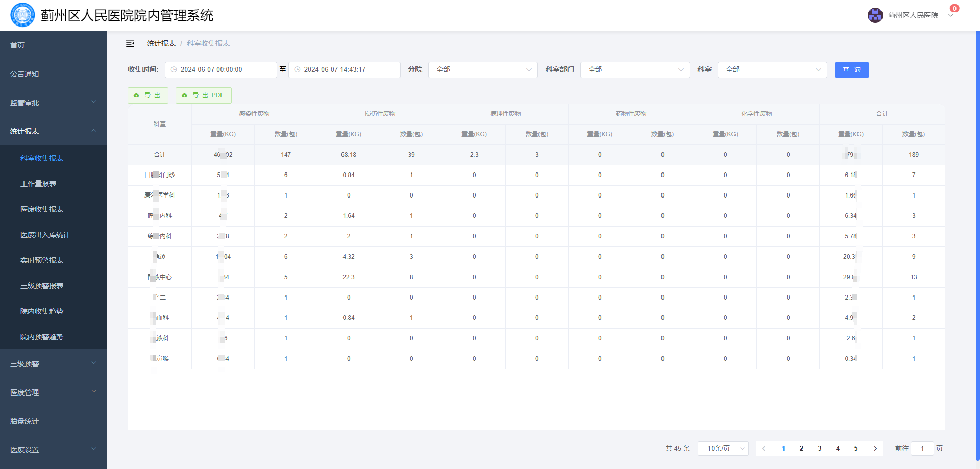Viewport: 980px width, 469px height.
Task: Click previous page arrow in pagination
Action: 764,448
